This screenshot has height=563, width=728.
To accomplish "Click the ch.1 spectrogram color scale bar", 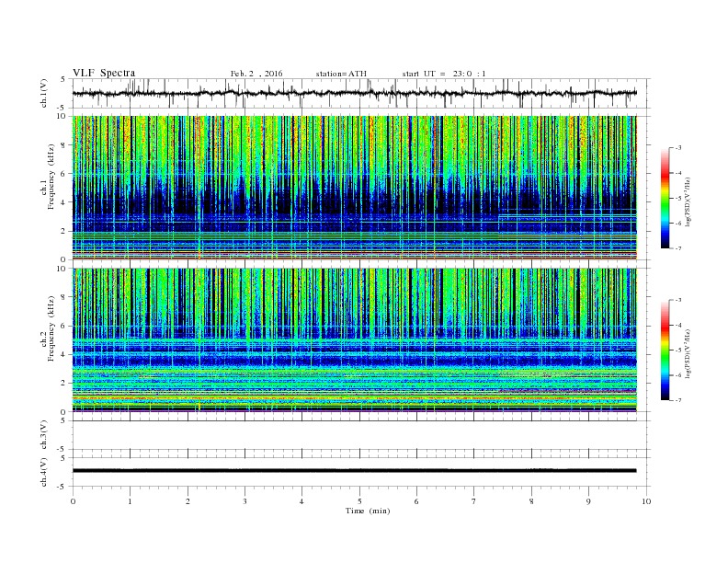I will [x=665, y=198].
